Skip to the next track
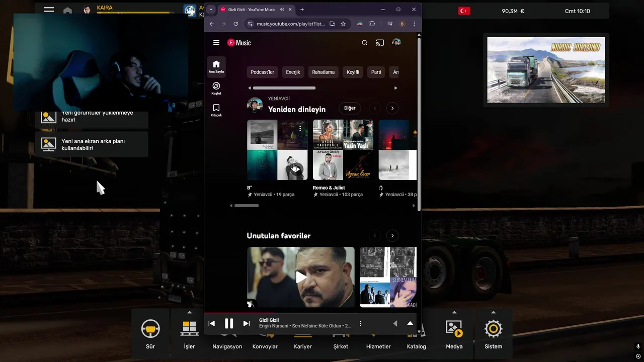Viewport: 644px width, 362px height. point(247,323)
